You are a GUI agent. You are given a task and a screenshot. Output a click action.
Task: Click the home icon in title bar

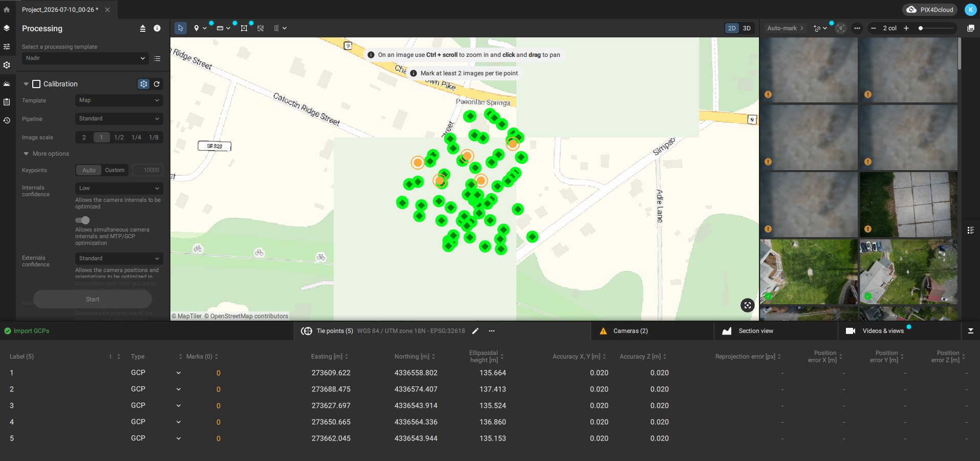[x=7, y=10]
